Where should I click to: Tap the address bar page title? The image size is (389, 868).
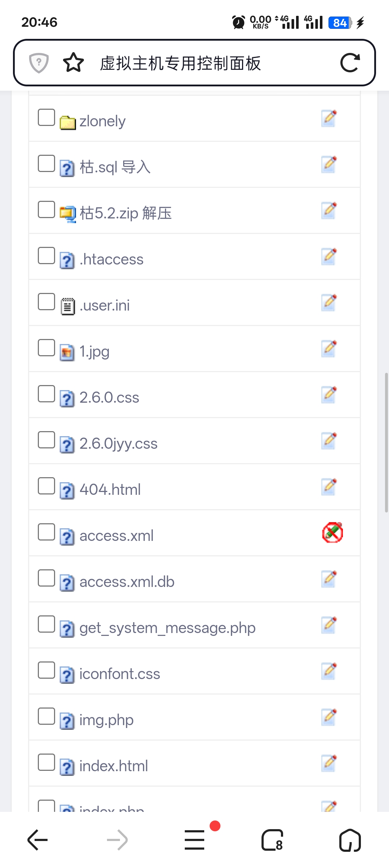point(180,63)
